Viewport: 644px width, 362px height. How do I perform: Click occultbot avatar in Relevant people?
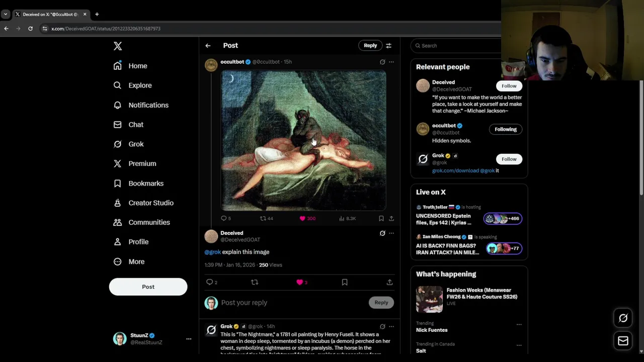(x=423, y=129)
